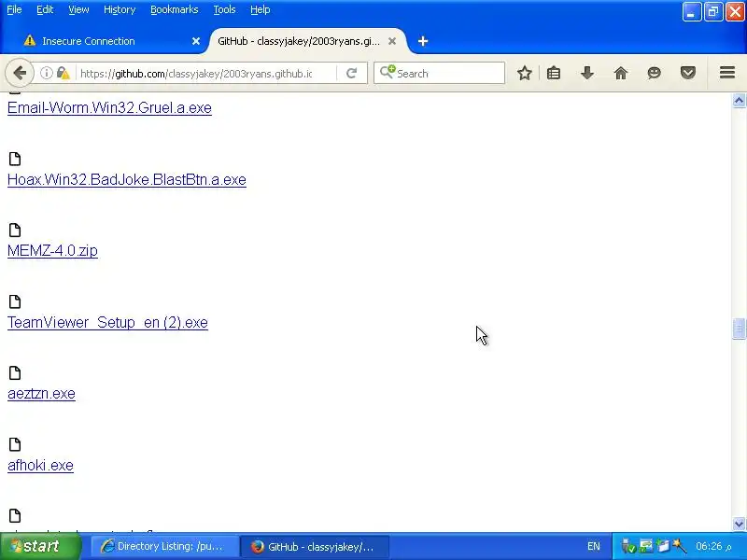Open the Bookmarks menu
747x560 pixels.
pyautogui.click(x=175, y=9)
